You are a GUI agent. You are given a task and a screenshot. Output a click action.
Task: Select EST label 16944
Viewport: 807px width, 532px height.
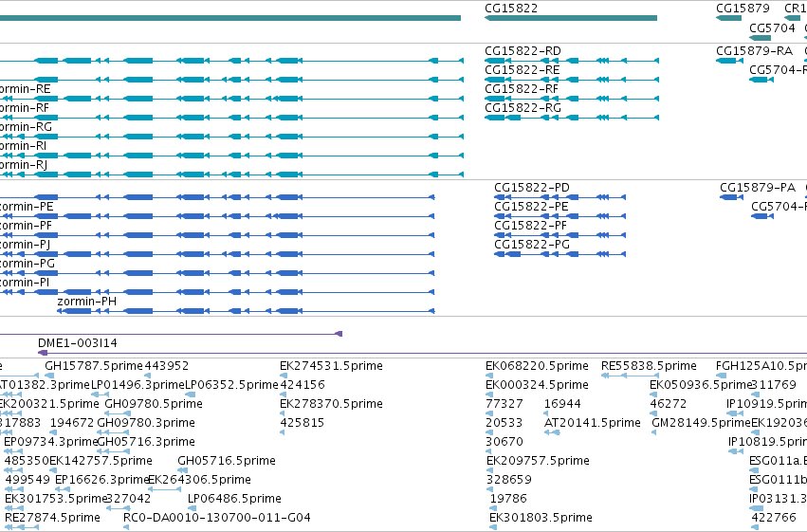tap(562, 404)
